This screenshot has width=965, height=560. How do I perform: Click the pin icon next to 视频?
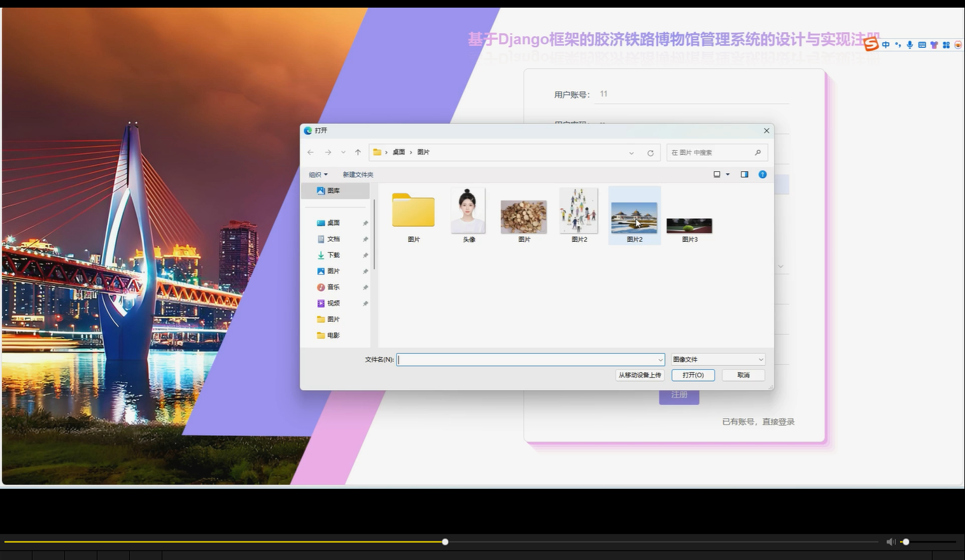365,304
